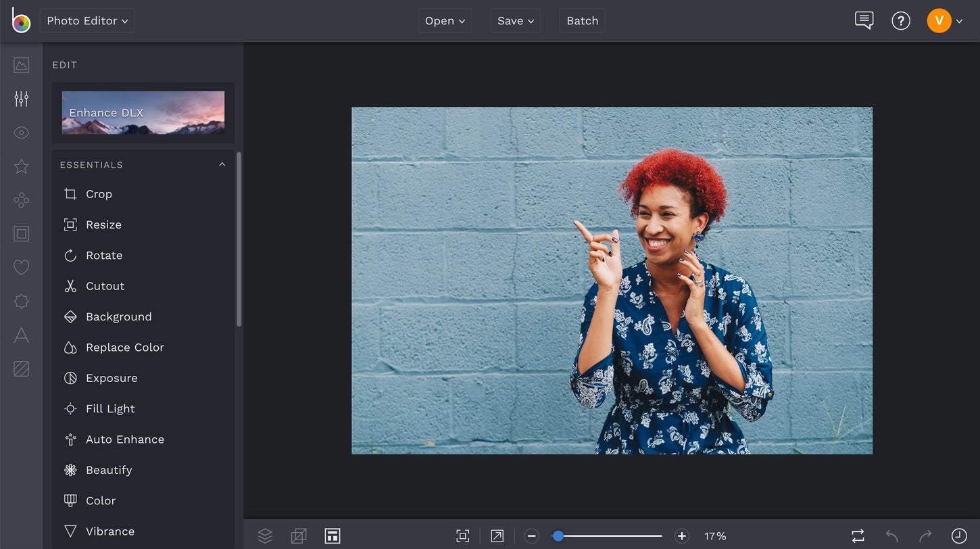Open the Effects star icon in sidebar
Screen dimensions: 980x549
21,166
